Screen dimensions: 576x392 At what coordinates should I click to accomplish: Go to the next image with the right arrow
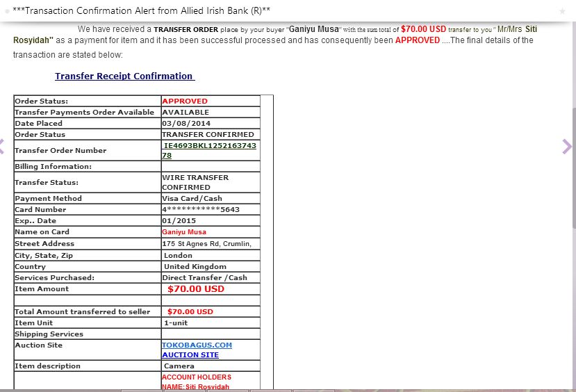coord(567,147)
